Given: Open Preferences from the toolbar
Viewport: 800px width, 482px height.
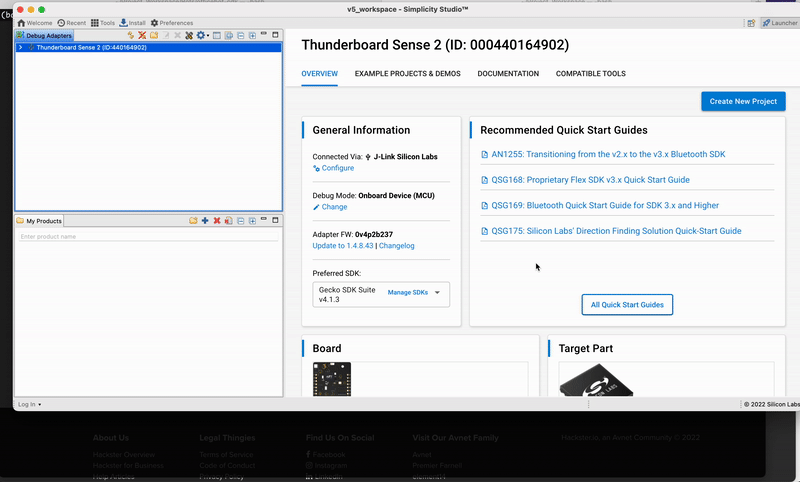Looking at the screenshot, I should 171,23.
